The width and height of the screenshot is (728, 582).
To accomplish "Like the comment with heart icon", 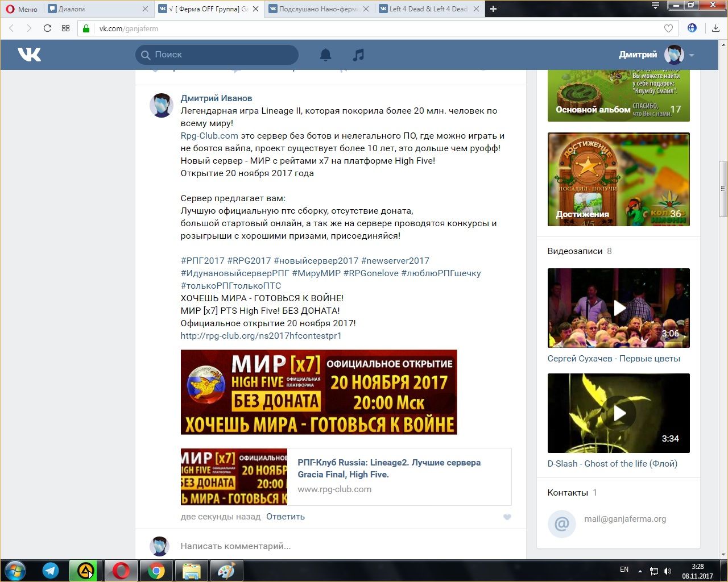I will (507, 517).
